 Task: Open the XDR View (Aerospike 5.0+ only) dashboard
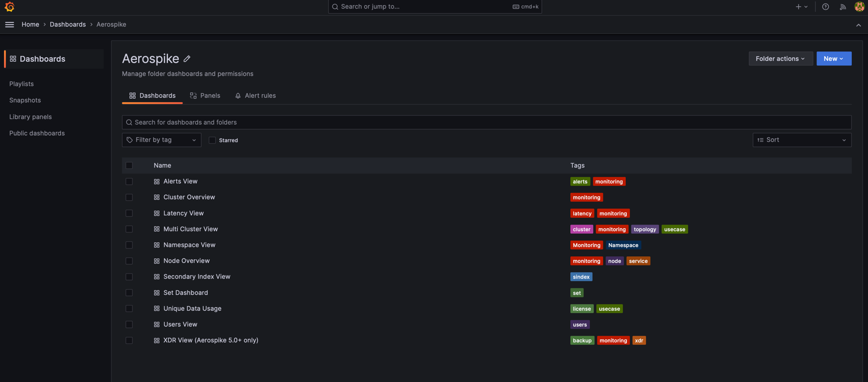[x=211, y=340]
